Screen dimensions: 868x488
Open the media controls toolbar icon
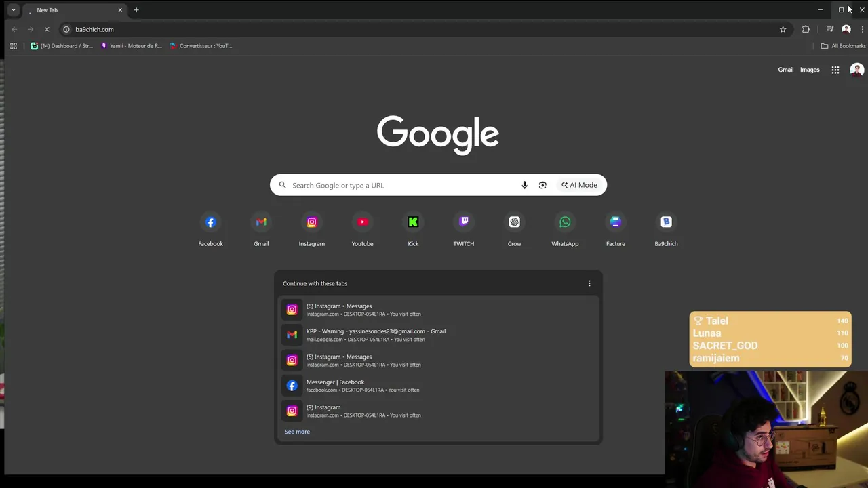pos(829,29)
